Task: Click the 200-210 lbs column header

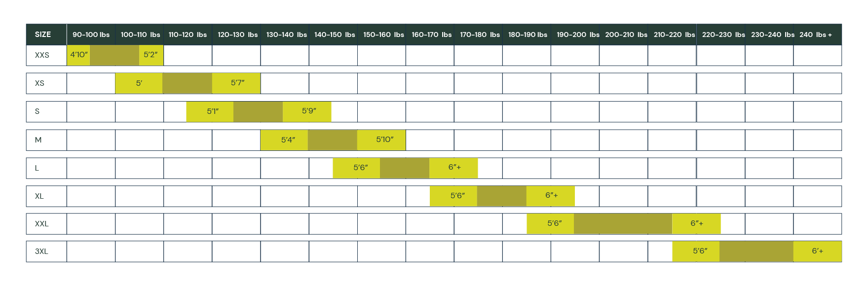Action: coord(626,35)
